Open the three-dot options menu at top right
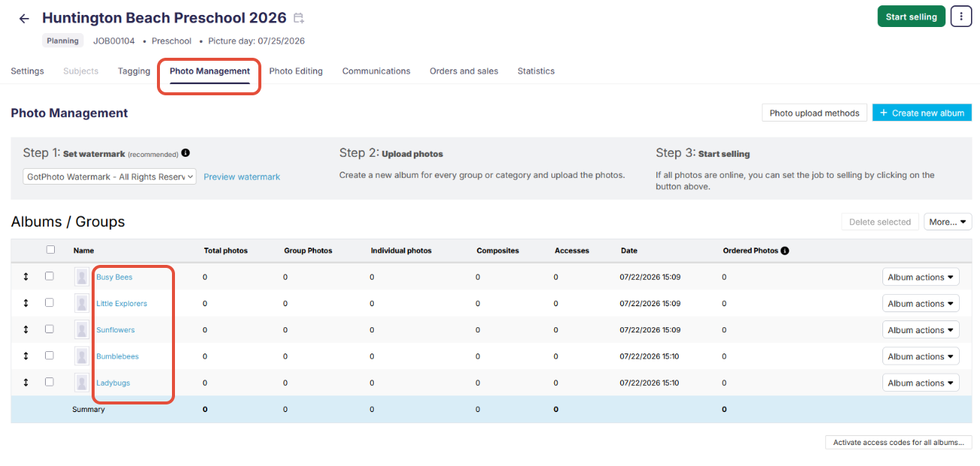This screenshot has height=466, width=980. click(x=961, y=17)
